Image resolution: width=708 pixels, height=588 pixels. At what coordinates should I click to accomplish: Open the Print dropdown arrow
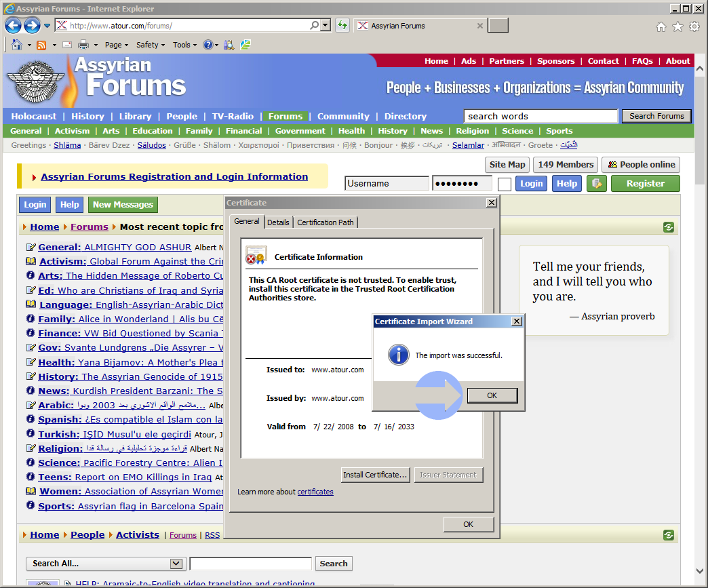click(96, 45)
